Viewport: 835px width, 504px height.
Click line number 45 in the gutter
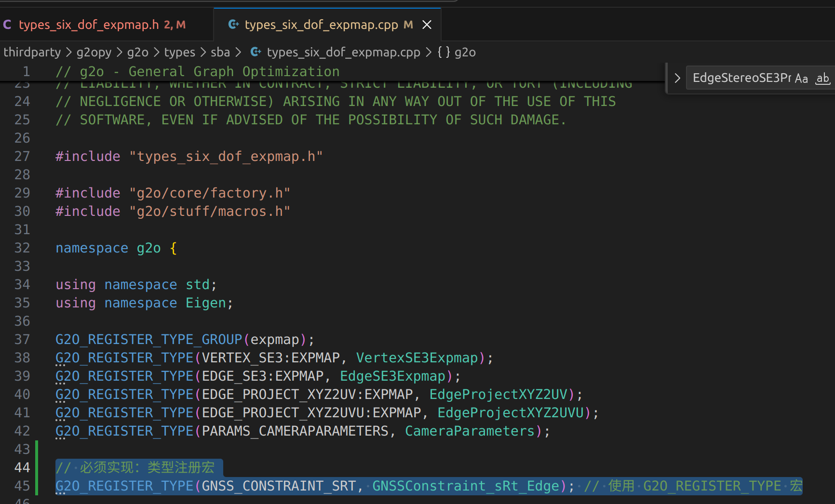[x=22, y=486]
